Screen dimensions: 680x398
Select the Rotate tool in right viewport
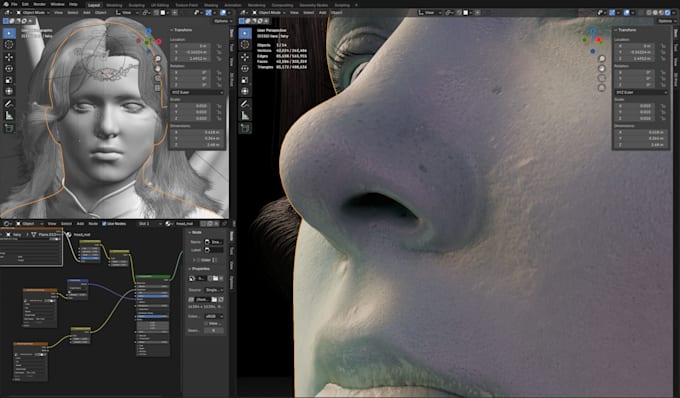coord(245,69)
